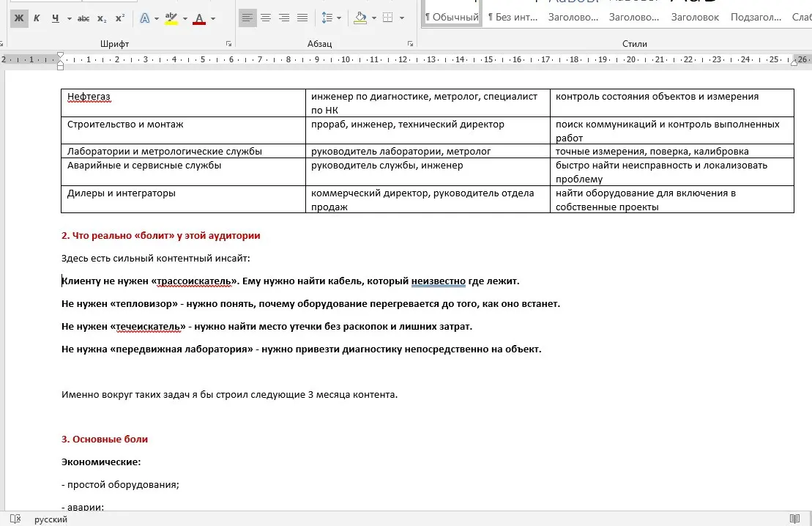This screenshot has height=526, width=812.
Task: Toggle bold formatting (Ж)
Action: (19, 18)
